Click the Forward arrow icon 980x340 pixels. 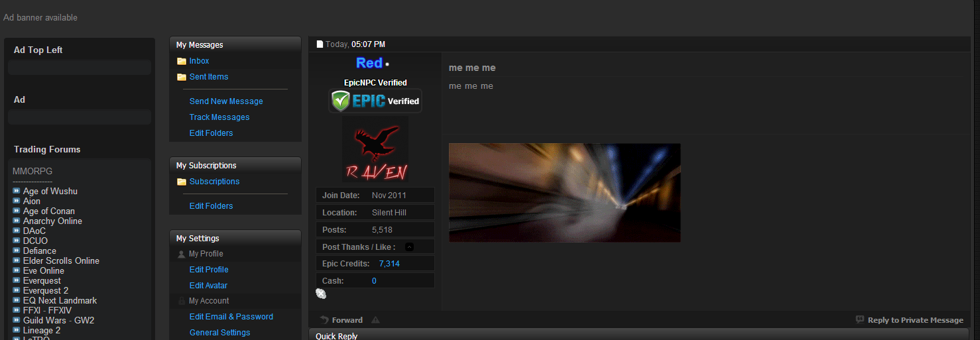click(x=324, y=320)
